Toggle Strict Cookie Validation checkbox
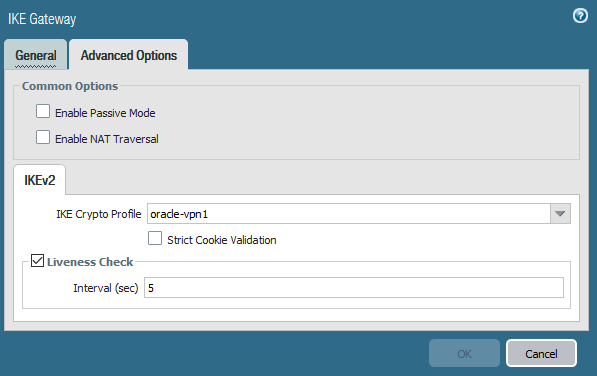The image size is (597, 376). tap(155, 238)
